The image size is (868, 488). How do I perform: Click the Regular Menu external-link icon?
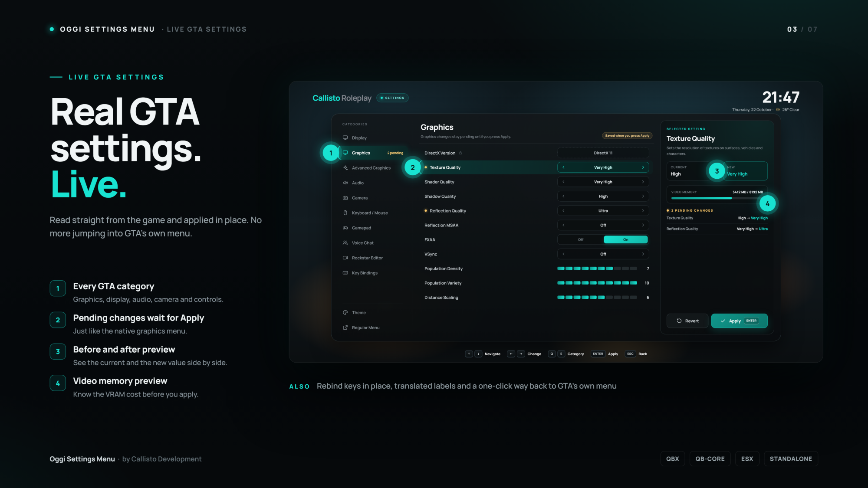(x=345, y=328)
